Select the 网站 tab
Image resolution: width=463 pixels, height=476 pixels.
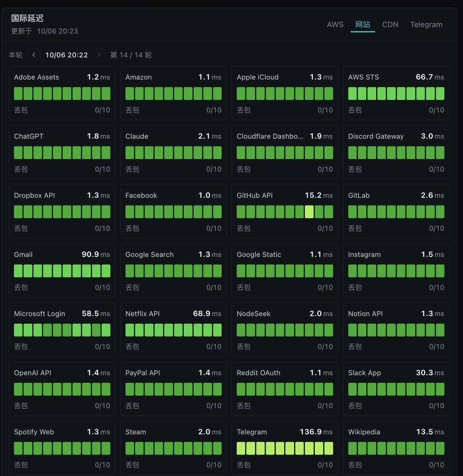pyautogui.click(x=363, y=25)
